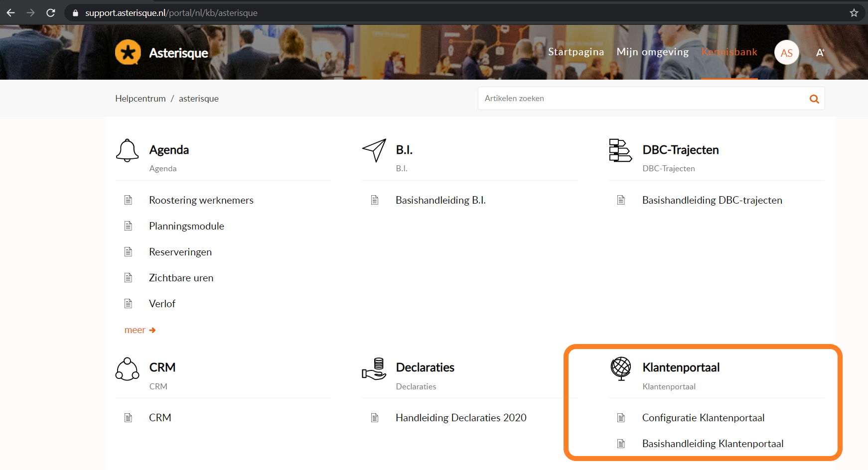This screenshot has height=470, width=868.
Task: Click the Asterisque star logo
Action: pyautogui.click(x=128, y=52)
